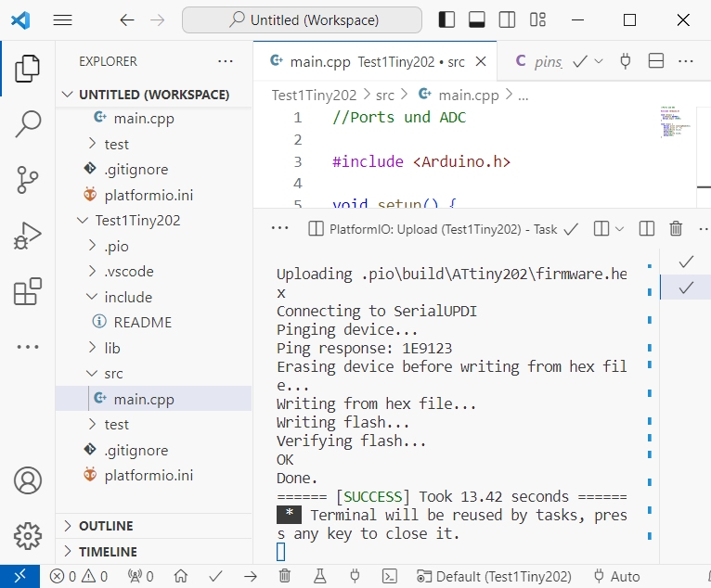Open Run and Debug view
711x588 pixels.
coord(28,236)
